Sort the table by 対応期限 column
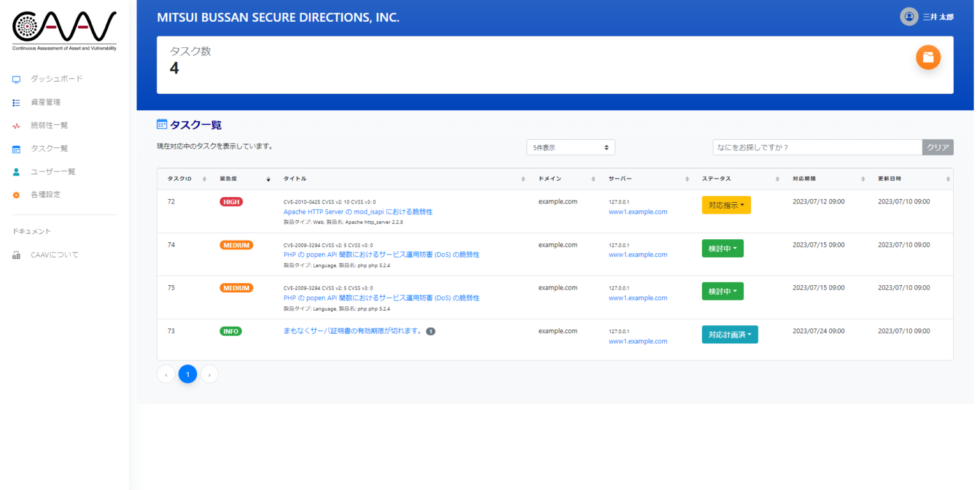980x490 pixels. tap(828, 179)
